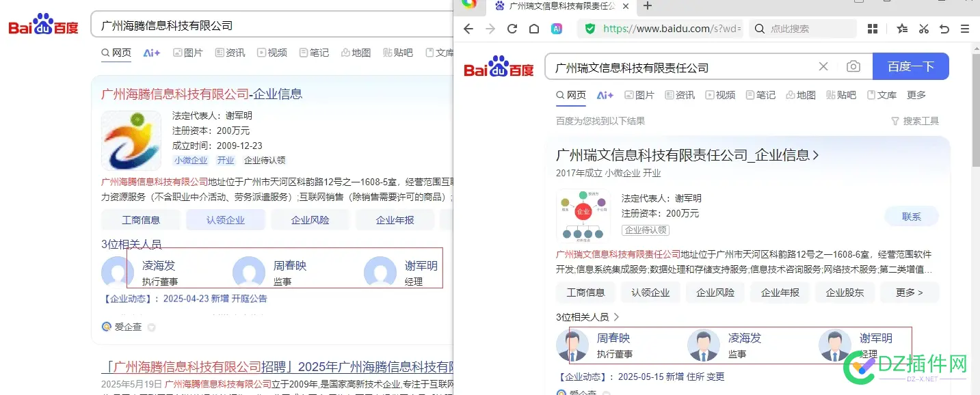
Task: Open the browser home page icon
Action: pos(534,29)
